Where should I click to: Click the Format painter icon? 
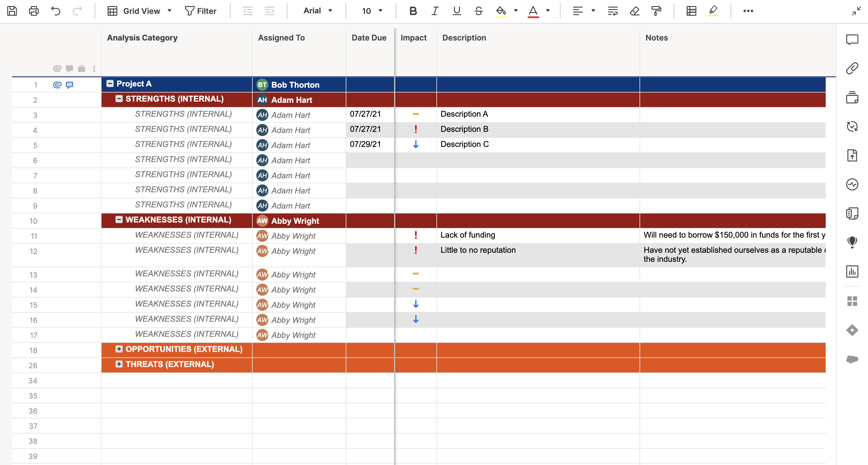656,11
